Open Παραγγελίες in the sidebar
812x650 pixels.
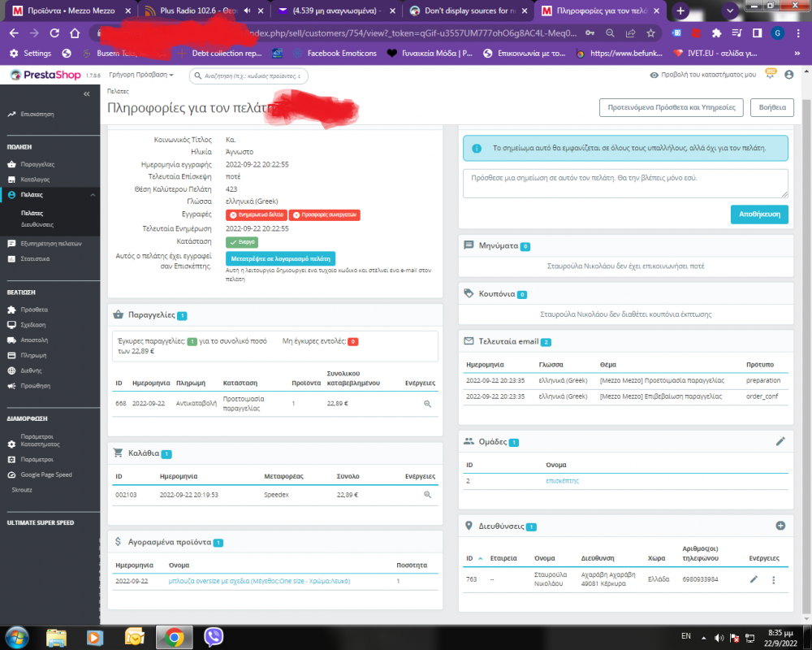coord(37,164)
